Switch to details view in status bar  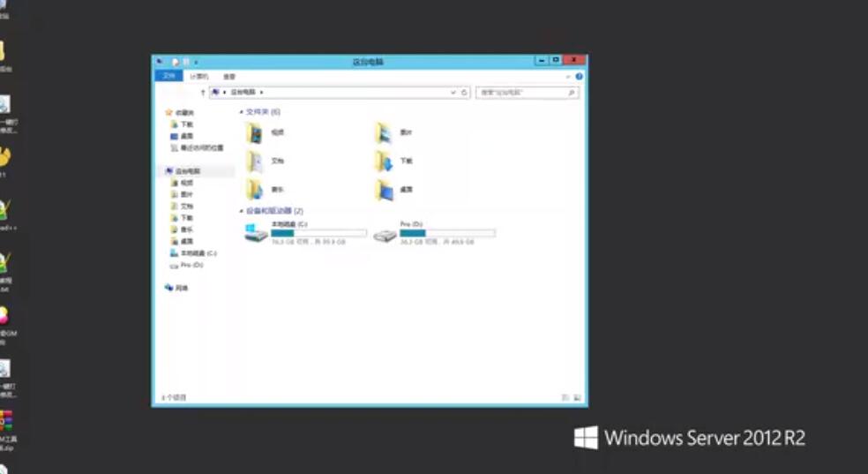pos(565,398)
